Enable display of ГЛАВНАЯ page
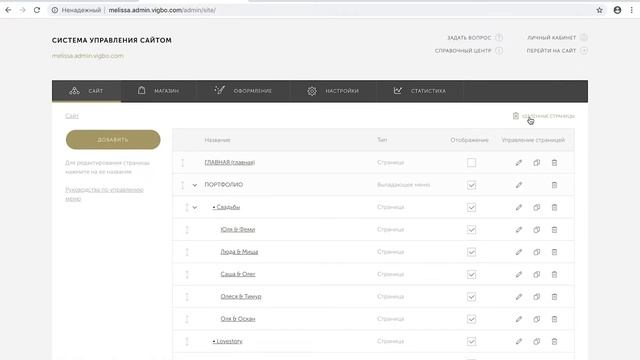Viewport: 640px width, 360px height. (x=471, y=162)
